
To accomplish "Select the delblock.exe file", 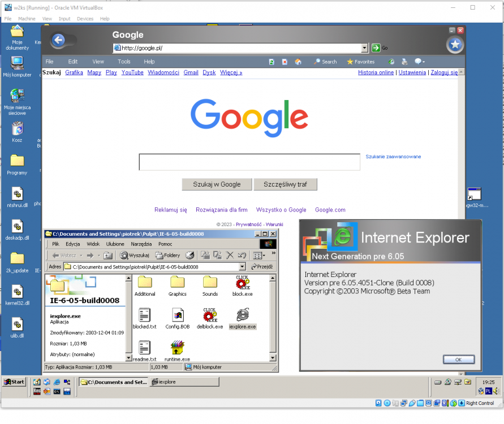I will pyautogui.click(x=210, y=319).
